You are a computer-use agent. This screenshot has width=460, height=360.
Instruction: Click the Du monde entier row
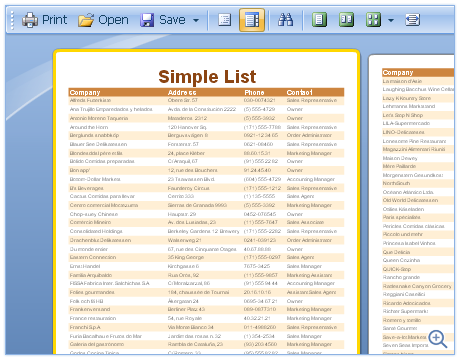[206, 249]
